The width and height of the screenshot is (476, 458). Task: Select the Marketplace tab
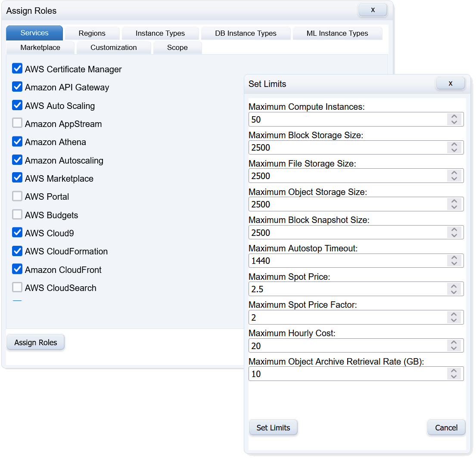[40, 47]
